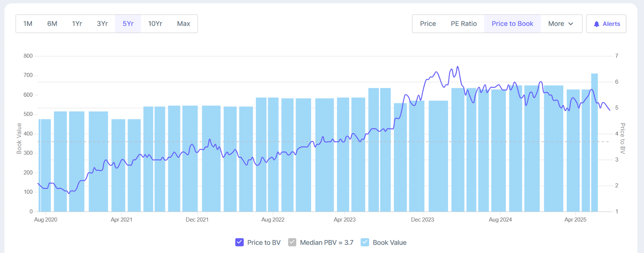Show the Max time range
The width and height of the screenshot is (644, 253).
[184, 24]
